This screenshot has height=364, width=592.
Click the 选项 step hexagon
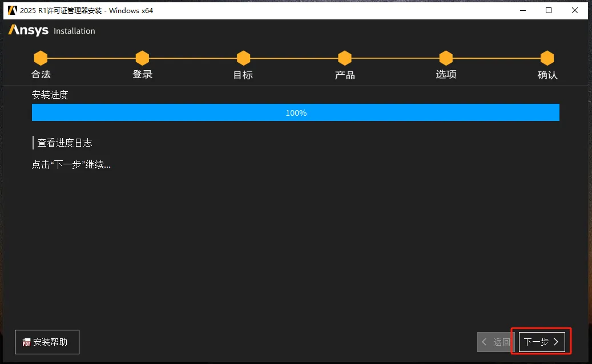pos(446,58)
